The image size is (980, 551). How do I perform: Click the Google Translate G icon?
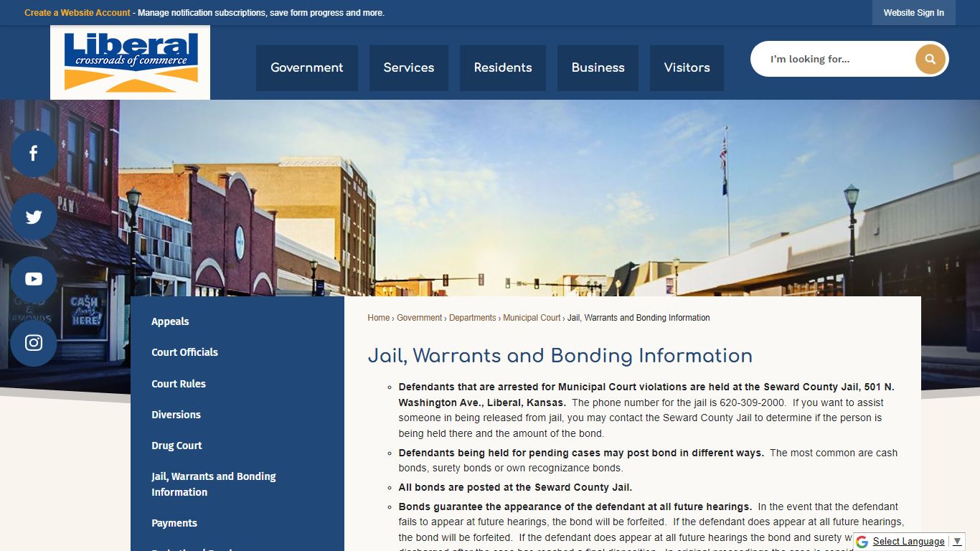tap(862, 542)
